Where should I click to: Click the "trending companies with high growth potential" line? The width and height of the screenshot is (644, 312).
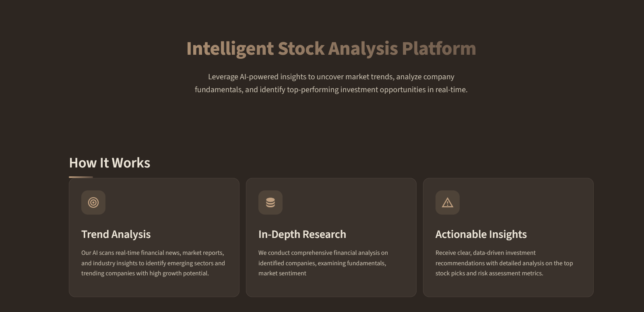[145, 273]
